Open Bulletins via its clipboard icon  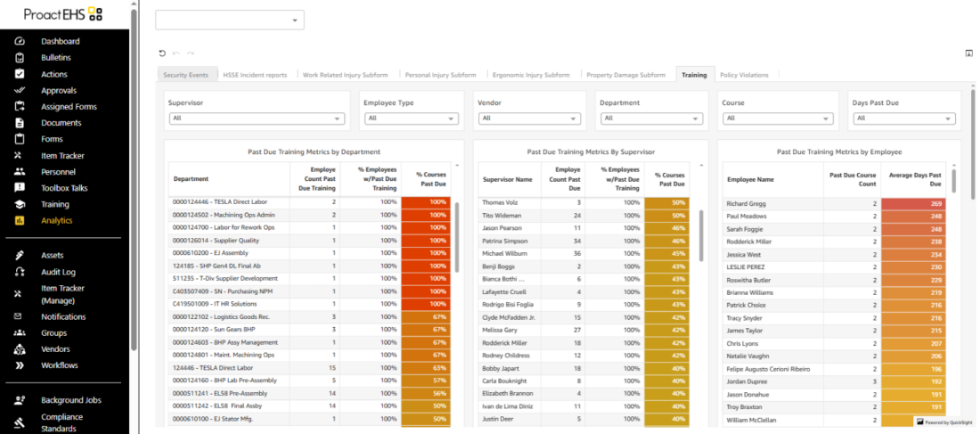(20, 58)
